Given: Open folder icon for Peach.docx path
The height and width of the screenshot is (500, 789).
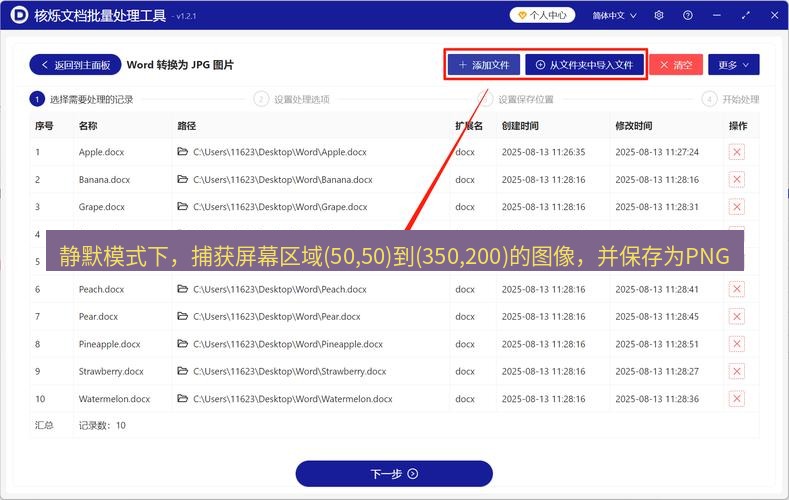Looking at the screenshot, I should point(183,289).
